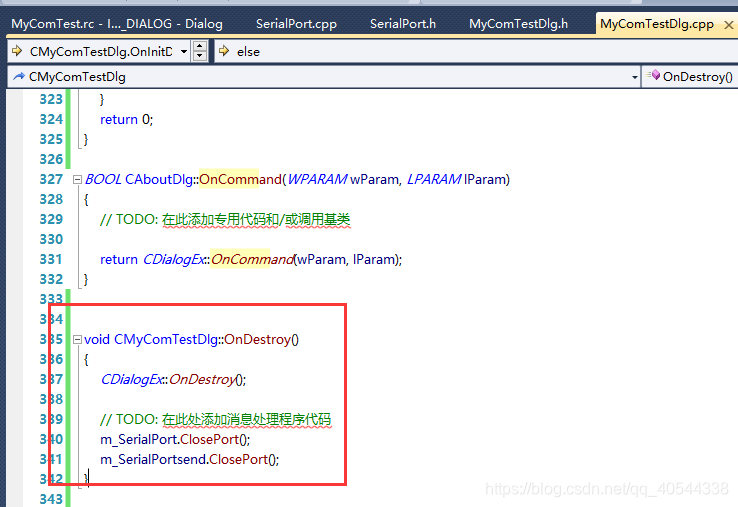
Task: Click m_SerialPort.ClosePort() on line 340
Action: [x=175, y=440]
